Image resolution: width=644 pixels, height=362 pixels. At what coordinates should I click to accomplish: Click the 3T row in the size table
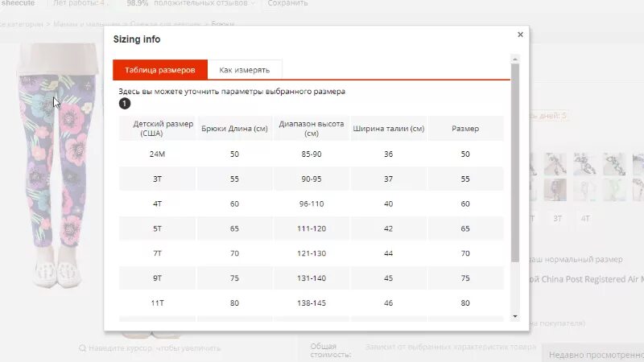point(312,179)
